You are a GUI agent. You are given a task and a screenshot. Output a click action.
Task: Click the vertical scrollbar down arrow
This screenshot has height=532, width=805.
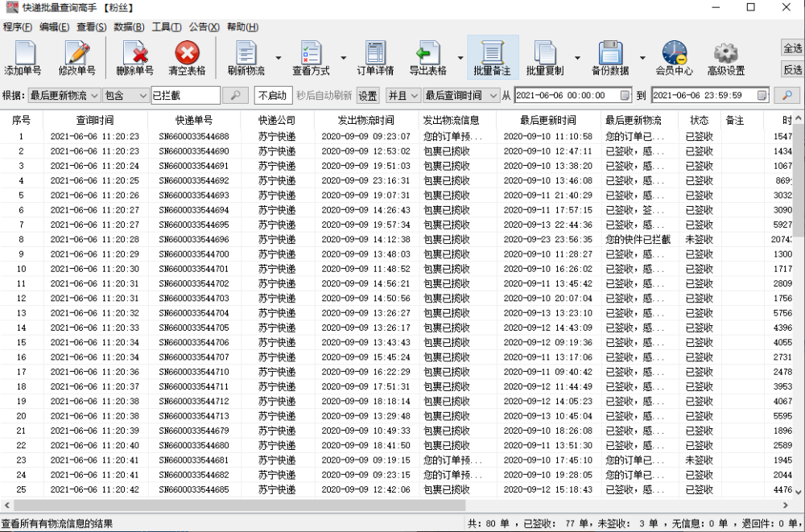pyautogui.click(x=799, y=492)
